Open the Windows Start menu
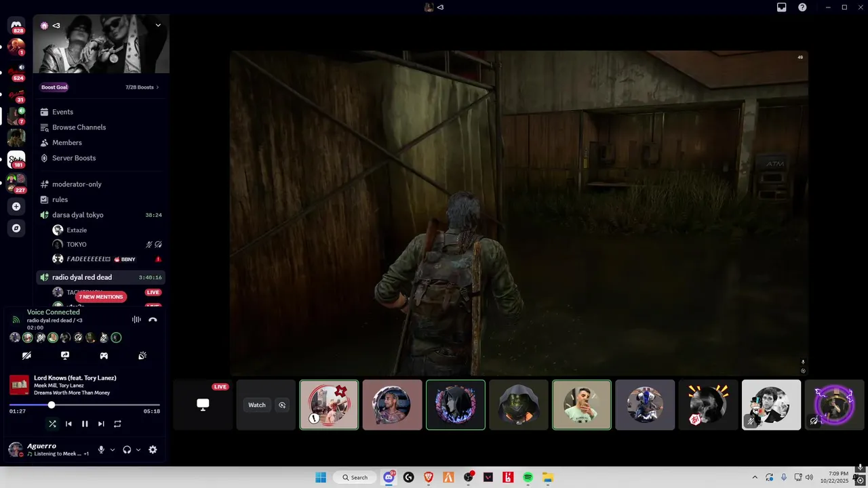Screen dimensions: 868x488 (321, 477)
